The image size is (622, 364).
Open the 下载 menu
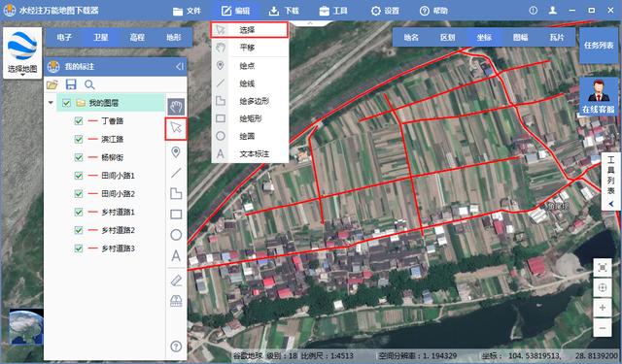[x=284, y=11]
